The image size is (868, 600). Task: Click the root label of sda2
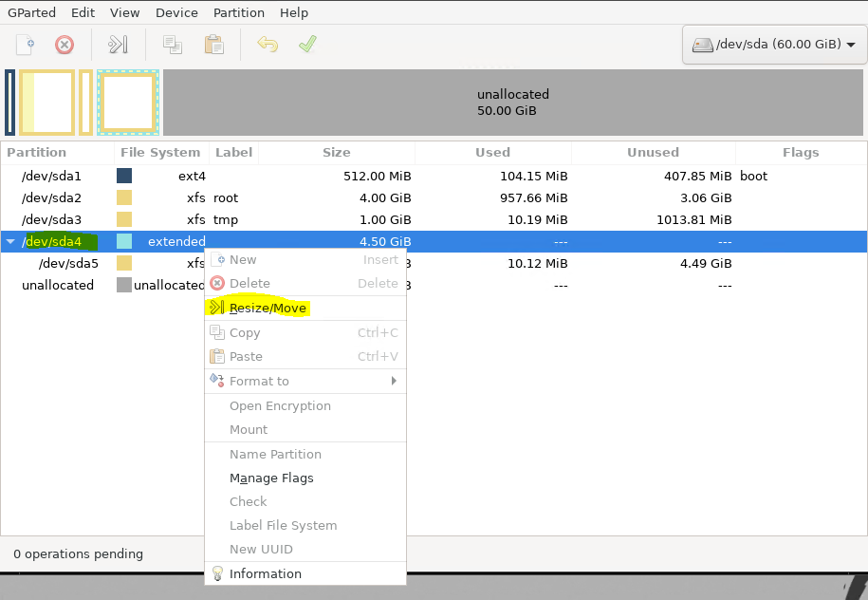[226, 197]
